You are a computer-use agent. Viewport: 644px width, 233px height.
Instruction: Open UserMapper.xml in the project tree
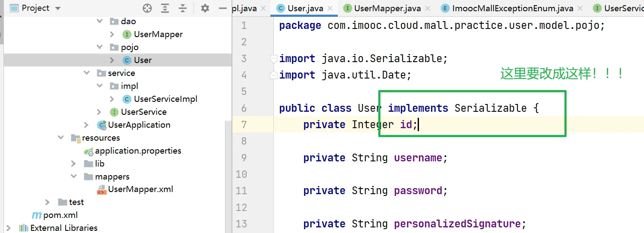tap(140, 189)
